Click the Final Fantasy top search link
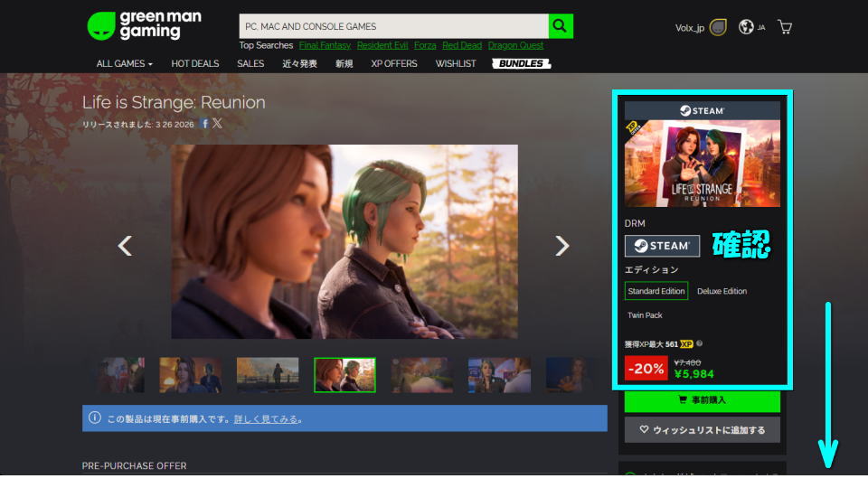 pos(325,45)
